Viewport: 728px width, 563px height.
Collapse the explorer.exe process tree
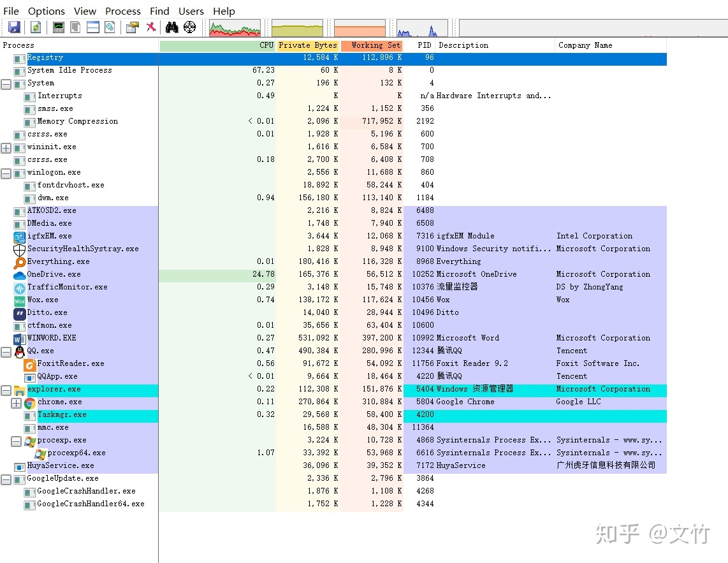point(6,390)
